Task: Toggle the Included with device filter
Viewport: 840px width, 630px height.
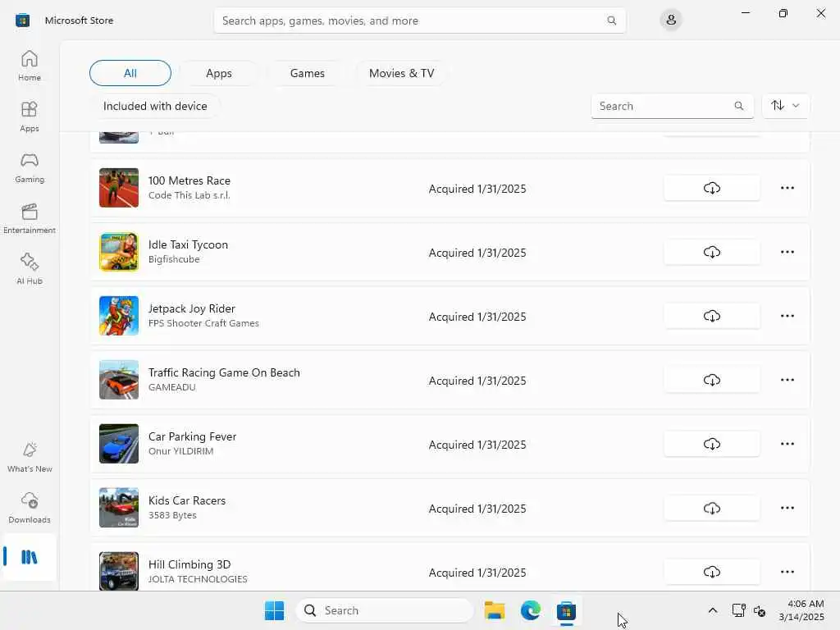Action: (155, 106)
